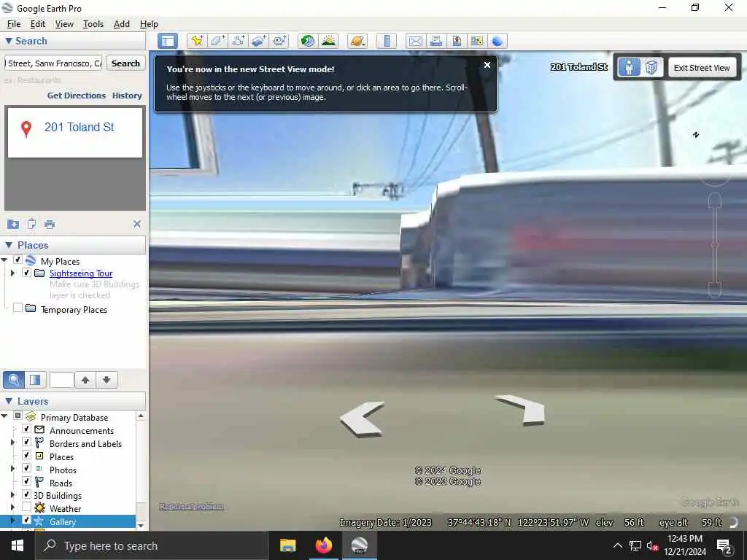The width and height of the screenshot is (747, 560).
Task: Exit Street View button
Action: pos(701,68)
